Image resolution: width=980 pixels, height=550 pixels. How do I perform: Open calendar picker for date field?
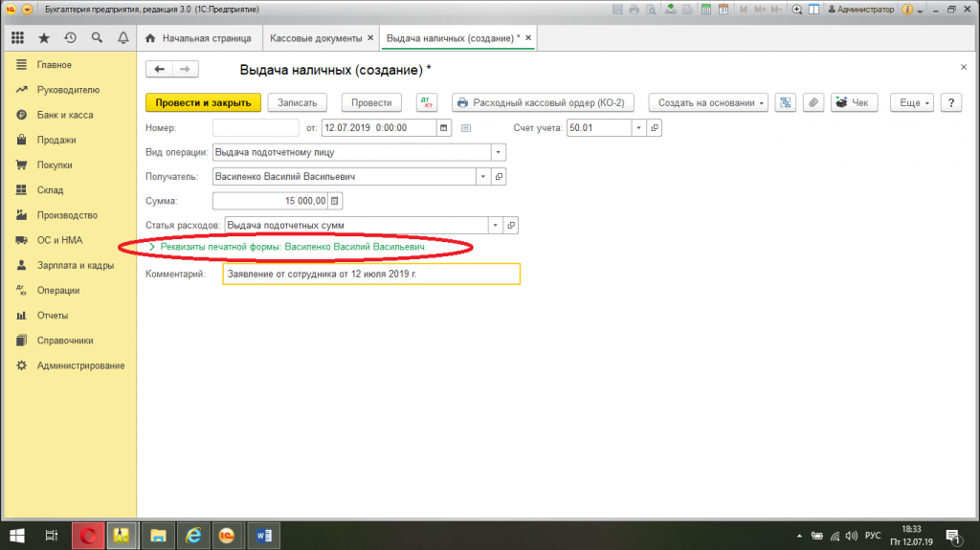point(444,127)
